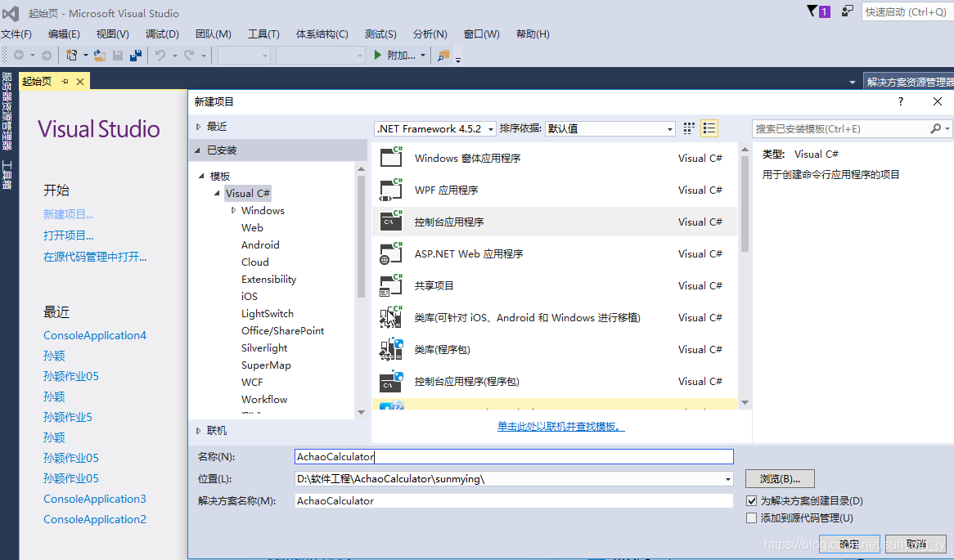Open the 调试(D) menu
954x560 pixels.
pos(162,34)
